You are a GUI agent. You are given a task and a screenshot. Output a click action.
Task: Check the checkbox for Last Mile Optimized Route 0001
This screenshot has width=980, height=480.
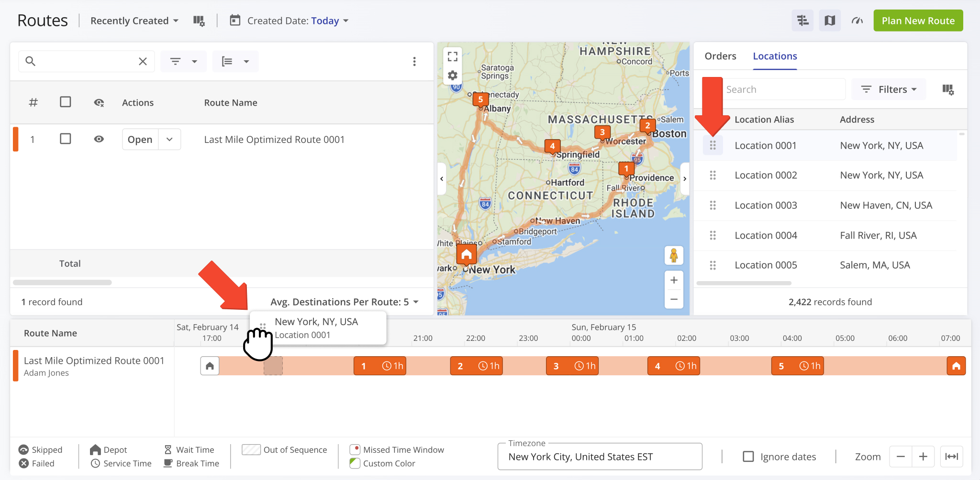click(x=66, y=139)
